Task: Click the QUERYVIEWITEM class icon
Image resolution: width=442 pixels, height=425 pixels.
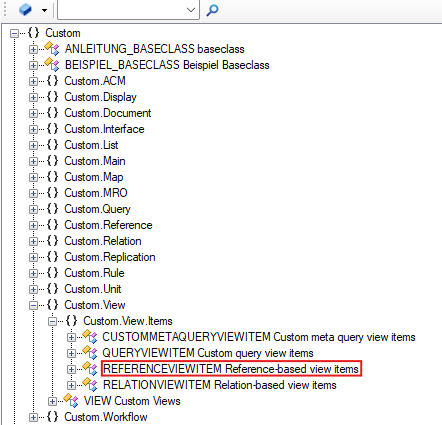Action: point(90,353)
